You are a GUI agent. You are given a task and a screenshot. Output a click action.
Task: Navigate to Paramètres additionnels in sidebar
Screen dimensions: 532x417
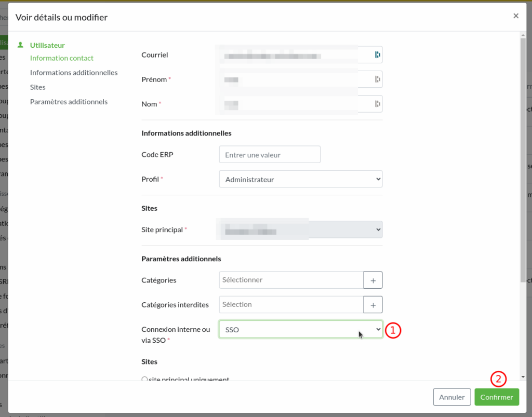69,102
